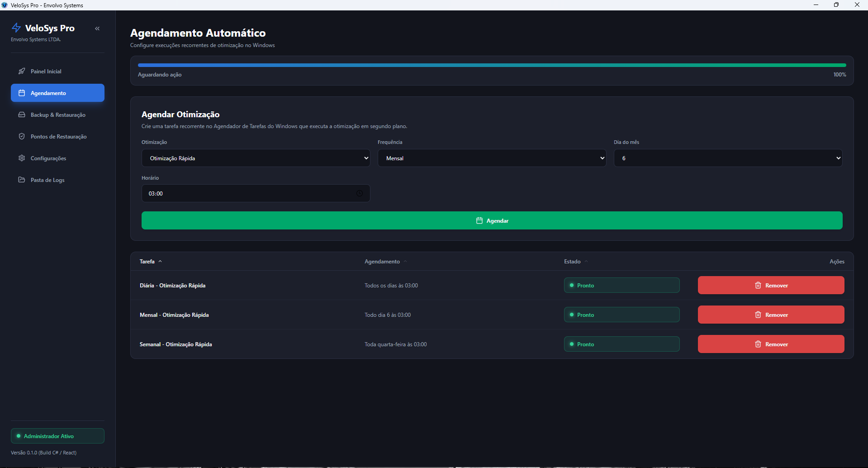Open Pontos de Restauração shield icon
868x468 pixels.
[22, 136]
